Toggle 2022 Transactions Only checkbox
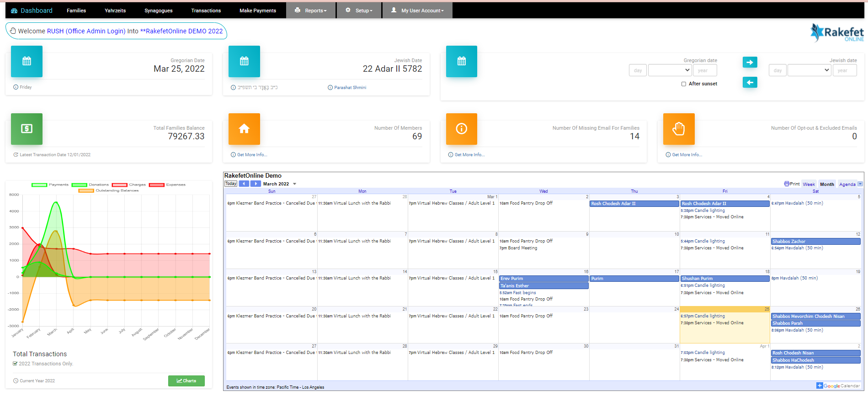868x417 pixels. click(15, 364)
